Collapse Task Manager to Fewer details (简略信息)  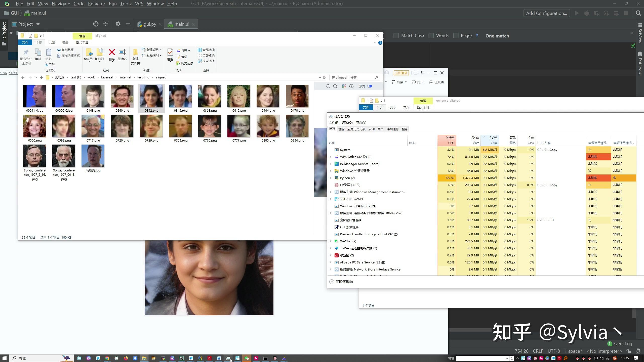[x=341, y=282]
